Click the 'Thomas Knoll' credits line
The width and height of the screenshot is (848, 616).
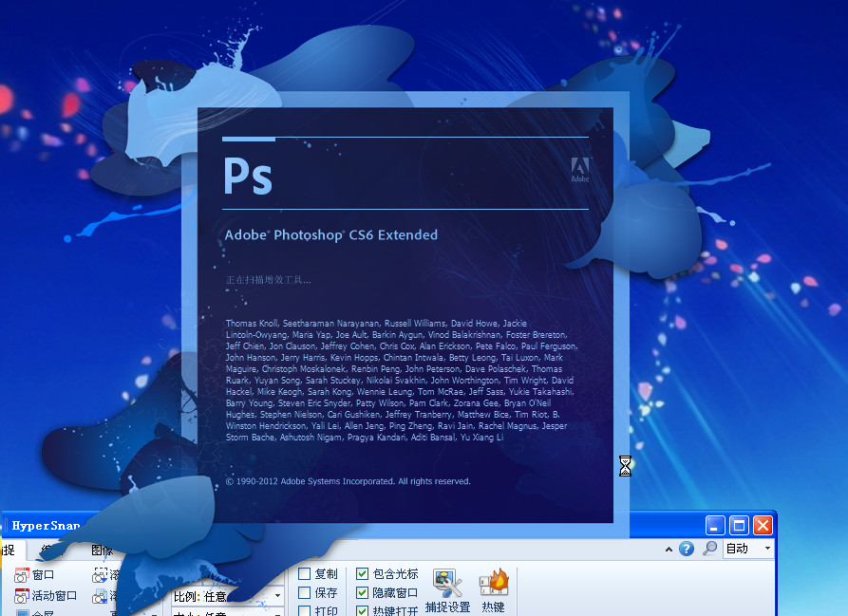(x=376, y=323)
